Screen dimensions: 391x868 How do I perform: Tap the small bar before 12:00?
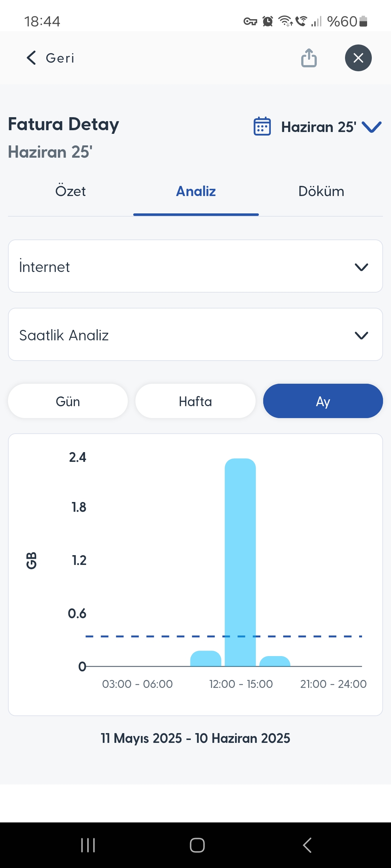pyautogui.click(x=206, y=659)
